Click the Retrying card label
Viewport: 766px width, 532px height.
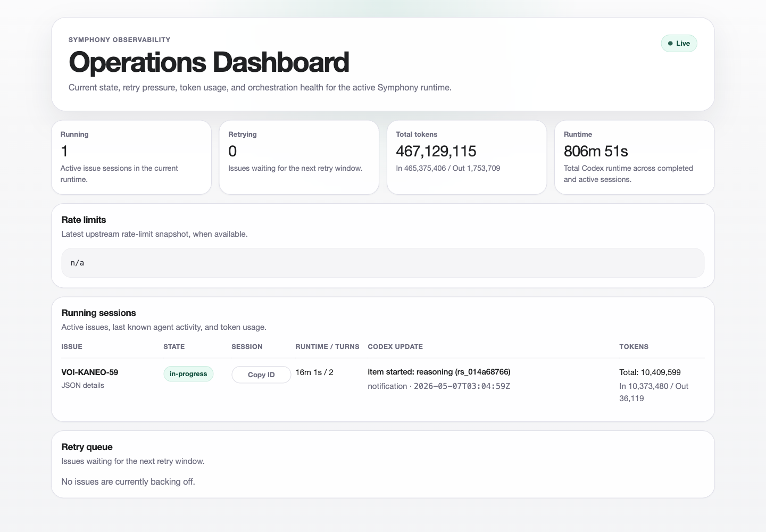click(243, 134)
